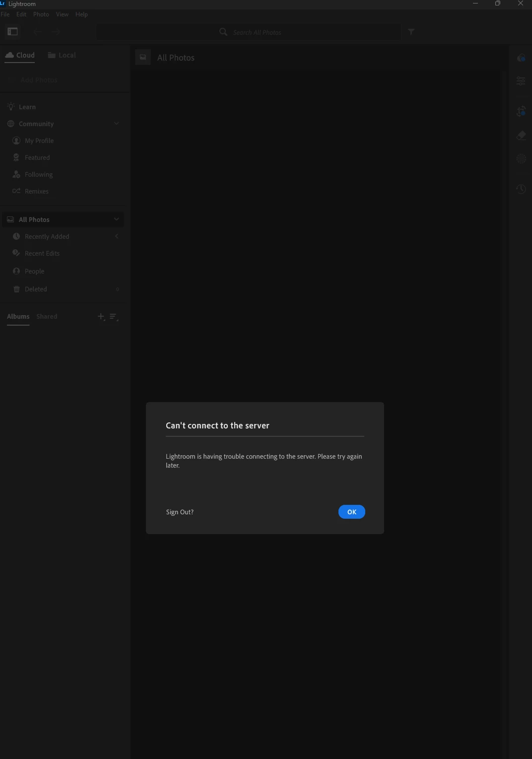Open the filter funnel icon
Viewport: 532px width, 759px height.
pyautogui.click(x=411, y=32)
